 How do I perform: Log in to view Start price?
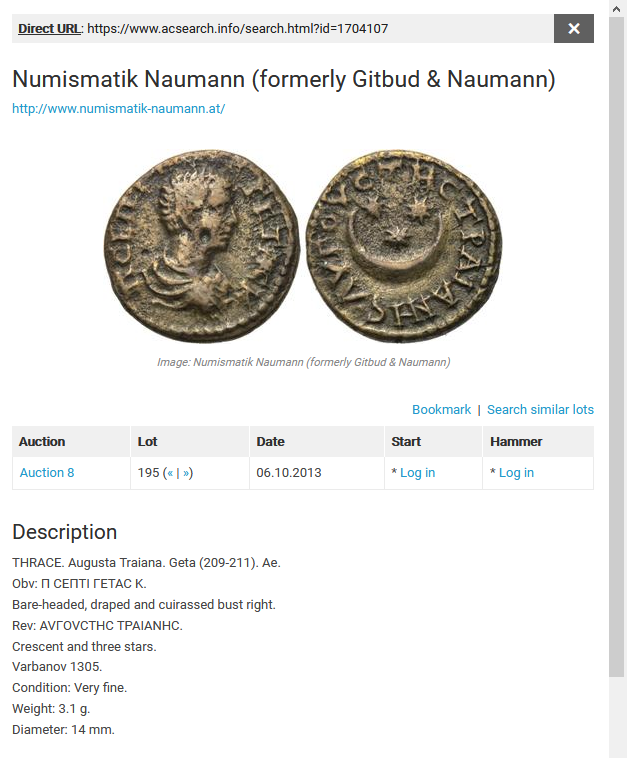pyautogui.click(x=417, y=473)
